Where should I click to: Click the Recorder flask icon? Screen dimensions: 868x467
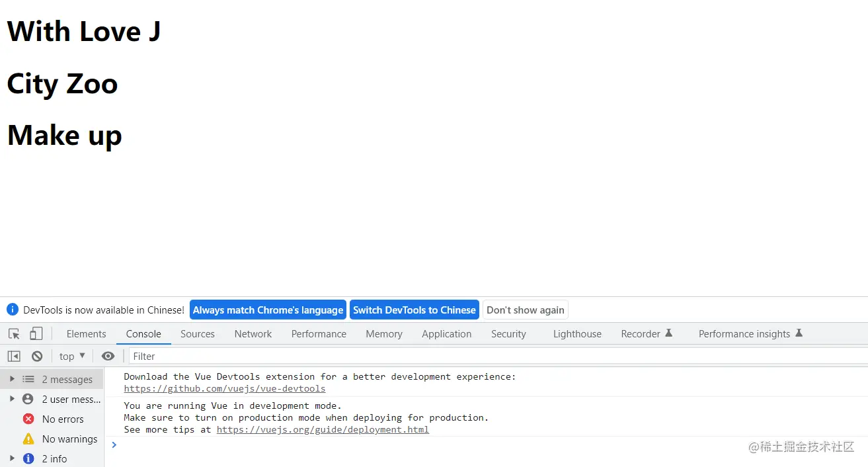click(x=669, y=333)
